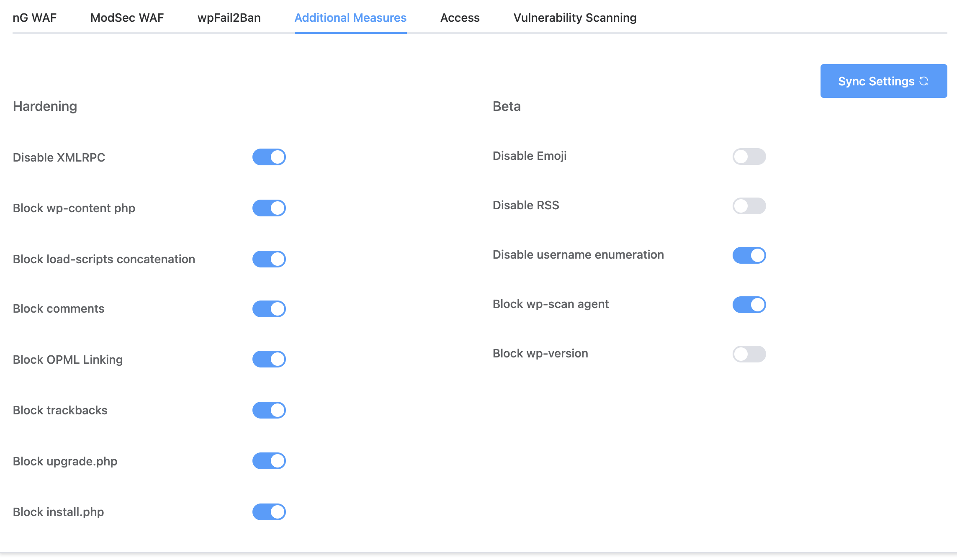Click the Block wp-scan agent label
The height and width of the screenshot is (560, 957).
551,304
